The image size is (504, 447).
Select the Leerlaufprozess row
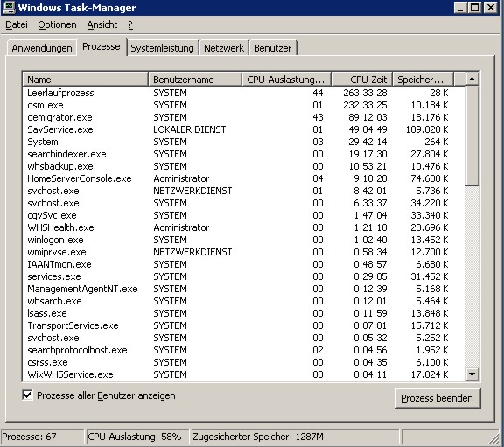pos(243,93)
